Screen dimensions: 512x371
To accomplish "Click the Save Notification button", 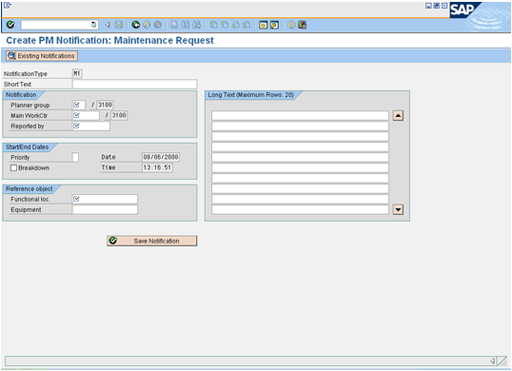I will coord(152,241).
